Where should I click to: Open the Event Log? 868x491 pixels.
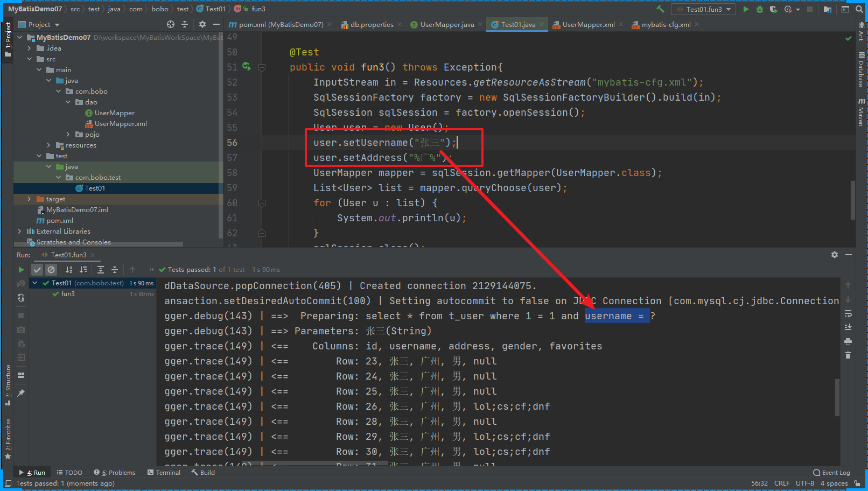click(831, 473)
